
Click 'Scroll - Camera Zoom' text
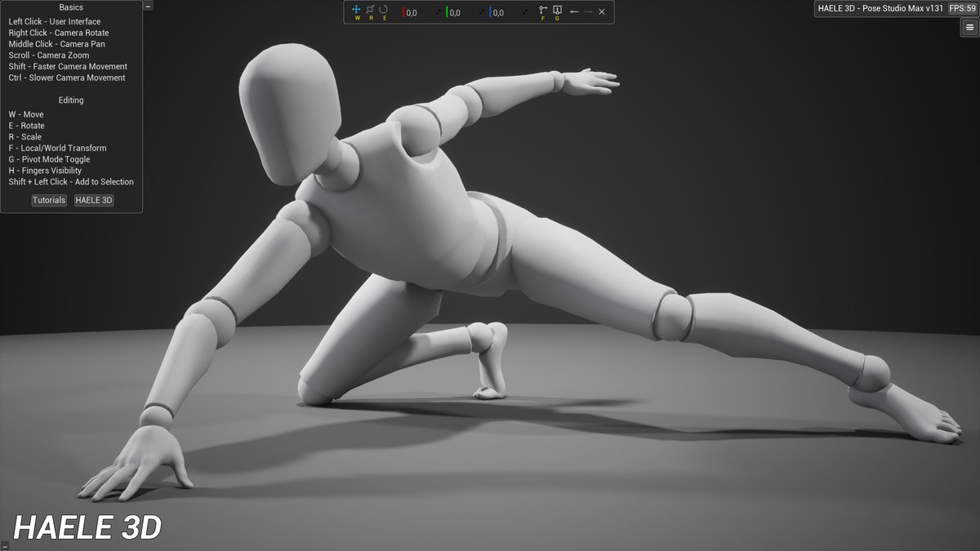point(49,56)
